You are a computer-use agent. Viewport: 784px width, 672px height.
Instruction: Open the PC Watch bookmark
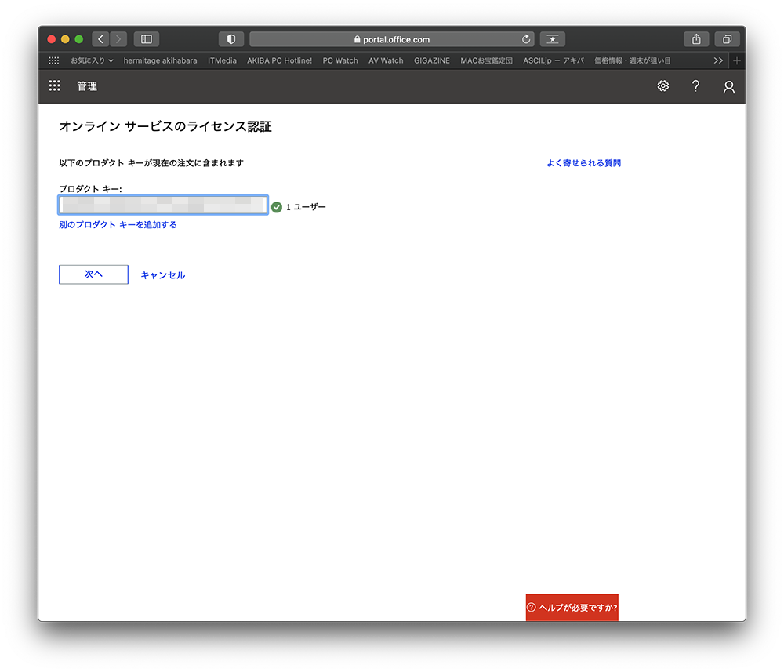point(340,60)
